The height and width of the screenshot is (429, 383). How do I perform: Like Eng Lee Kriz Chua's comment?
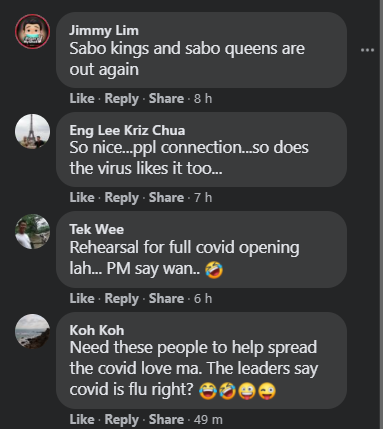click(x=82, y=197)
